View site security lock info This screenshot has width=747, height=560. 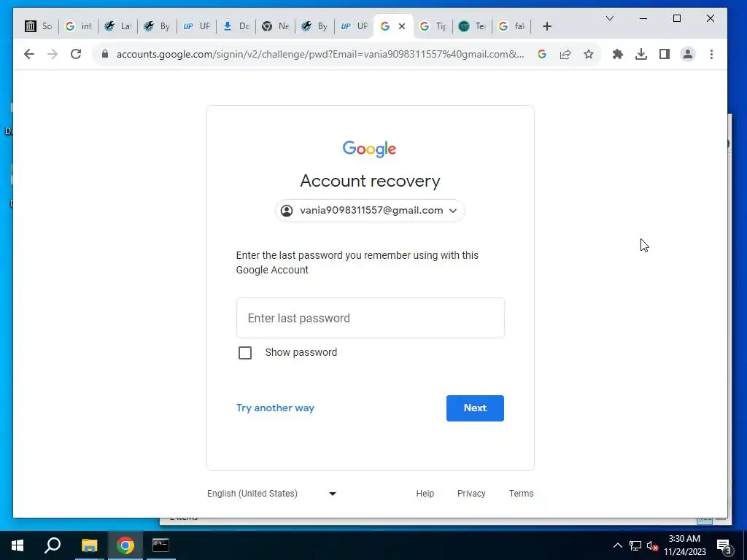tap(105, 54)
